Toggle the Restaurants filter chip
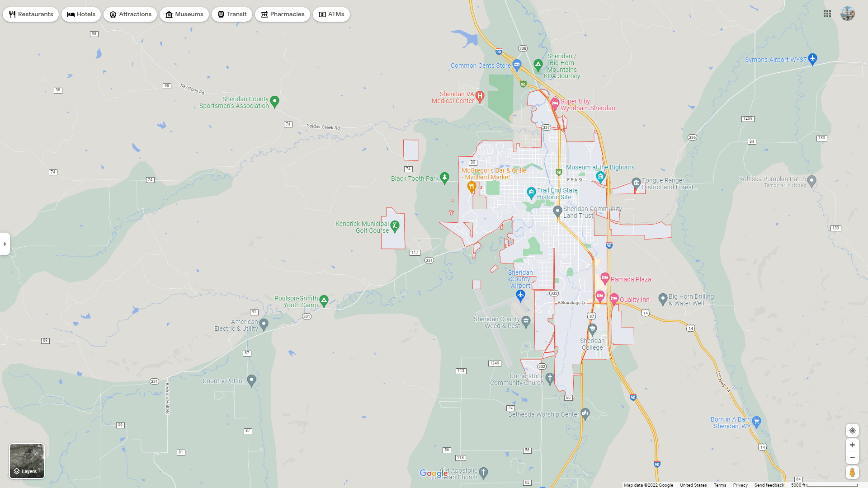The height and width of the screenshot is (488, 868). click(31, 14)
